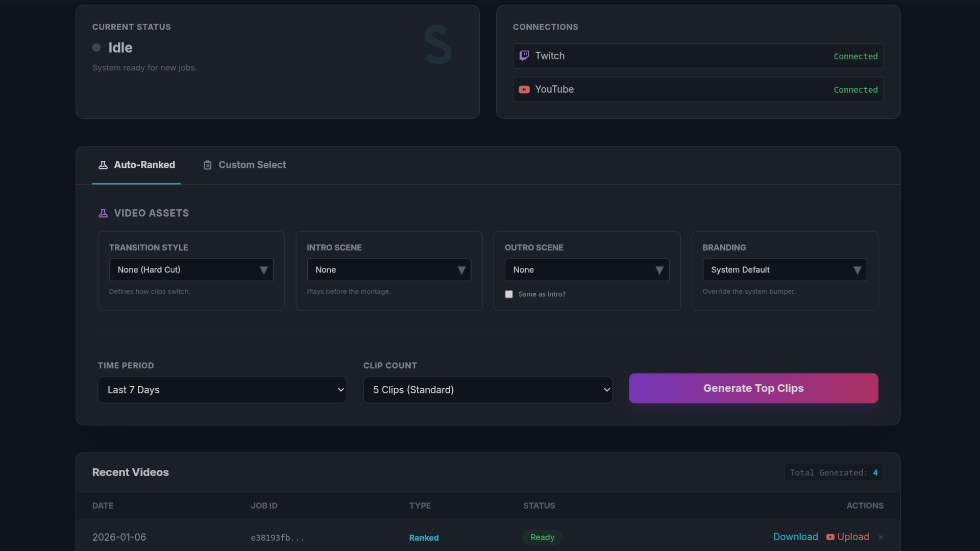Image resolution: width=980 pixels, height=551 pixels.
Task: Click the Twitch icon in Connections
Action: (x=524, y=56)
